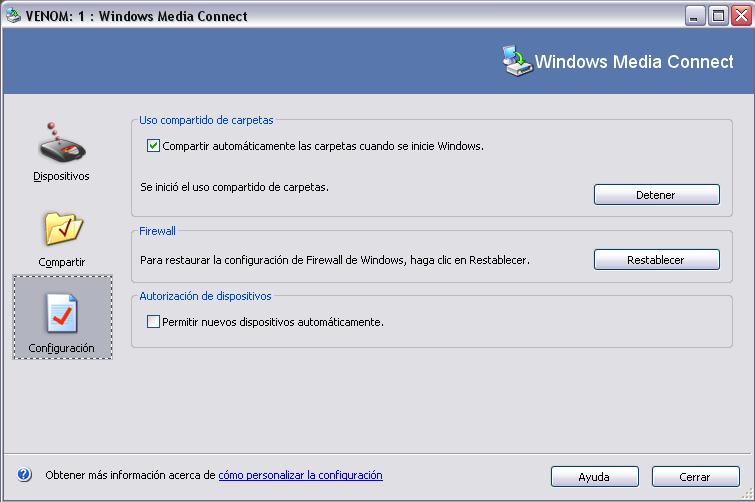755x502 pixels.
Task: Open the Compartir folder icon
Action: click(63, 228)
